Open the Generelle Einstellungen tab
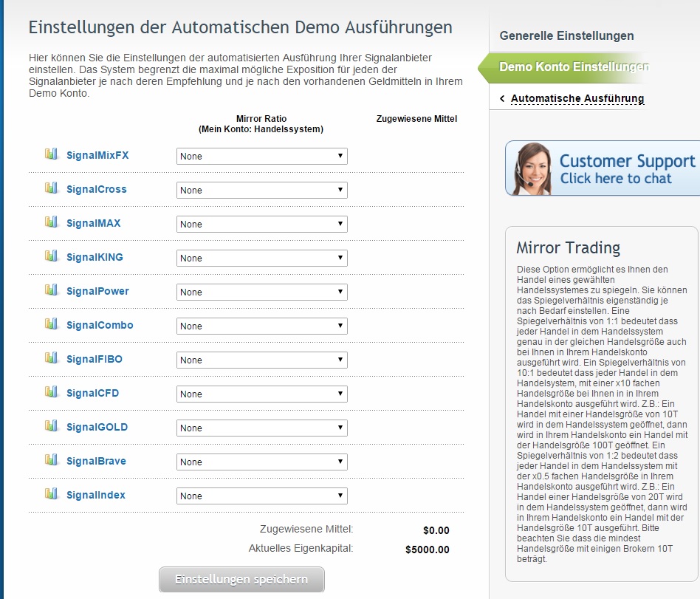700x599 pixels. 566,35
